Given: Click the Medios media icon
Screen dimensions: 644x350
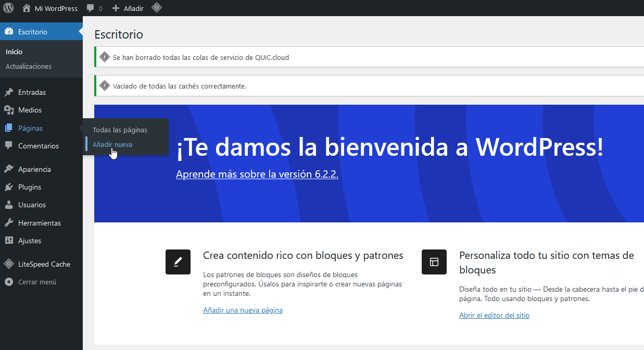Looking at the screenshot, I should [x=9, y=110].
